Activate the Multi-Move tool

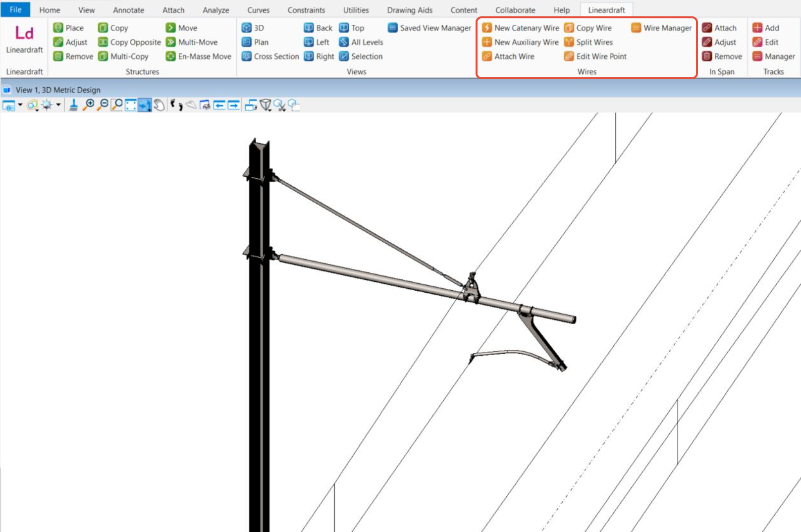coord(192,42)
